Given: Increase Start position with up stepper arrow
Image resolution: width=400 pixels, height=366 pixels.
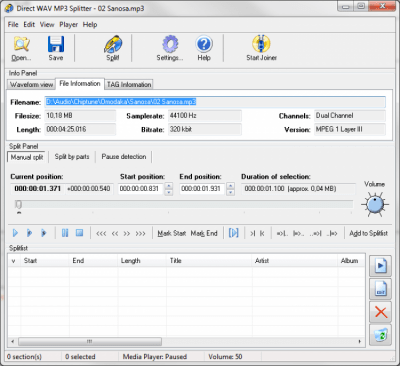Looking at the screenshot, I should point(169,186).
